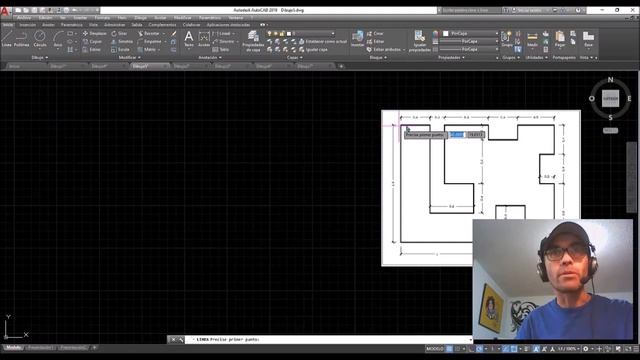Screen dimensions: 640x360
Task: Click the Empalme (fillet) tool
Action: click(x=150, y=42)
